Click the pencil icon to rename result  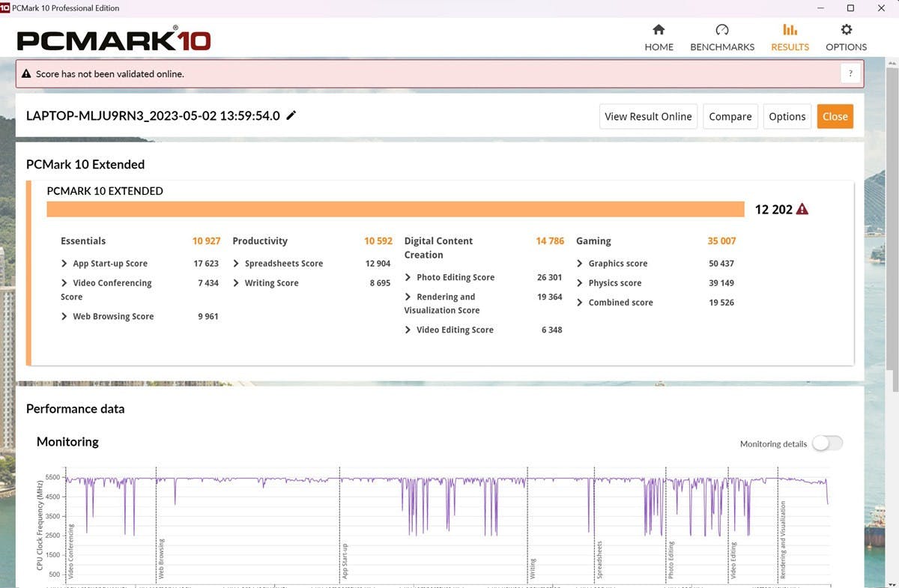click(291, 115)
